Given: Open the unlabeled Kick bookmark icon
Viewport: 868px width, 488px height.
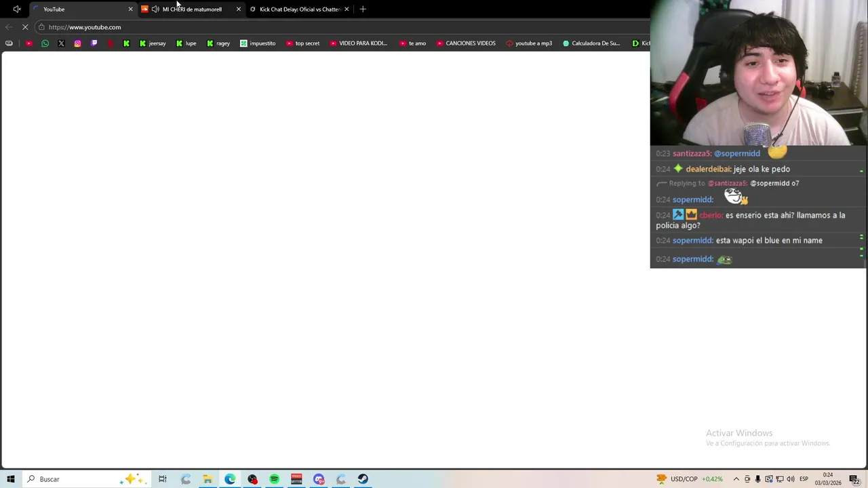Looking at the screenshot, I should (126, 43).
